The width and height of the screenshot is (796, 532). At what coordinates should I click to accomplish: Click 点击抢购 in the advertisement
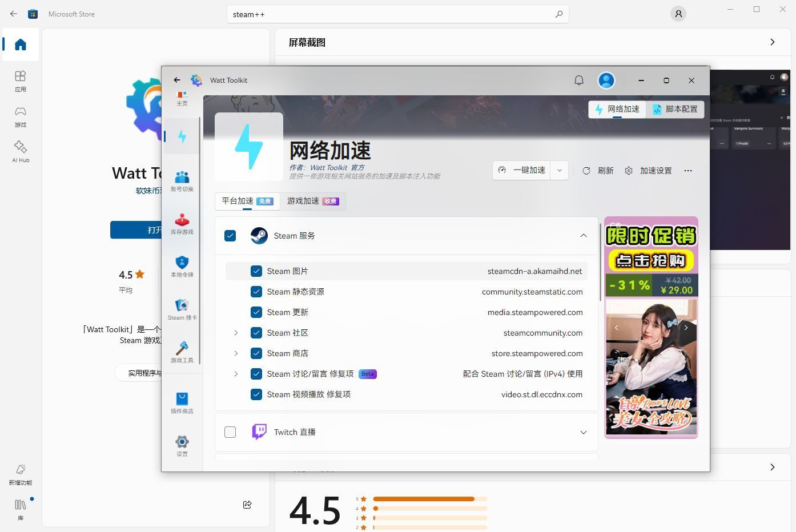(x=651, y=261)
